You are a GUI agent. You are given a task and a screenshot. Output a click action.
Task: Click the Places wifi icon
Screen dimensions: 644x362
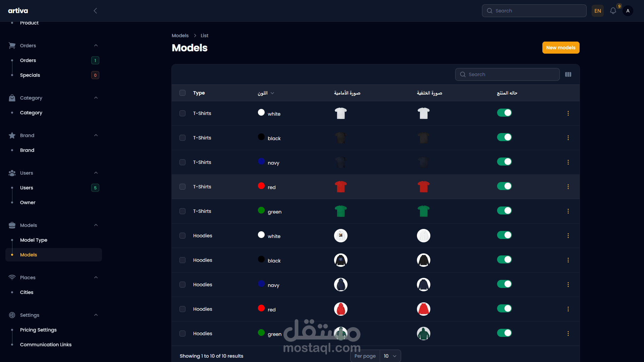[12, 277]
